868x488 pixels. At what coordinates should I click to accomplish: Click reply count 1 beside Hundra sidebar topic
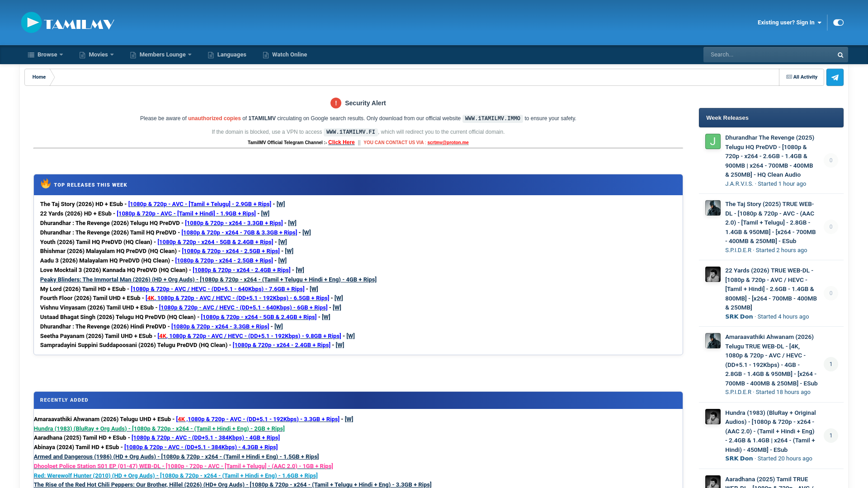tap(831, 436)
